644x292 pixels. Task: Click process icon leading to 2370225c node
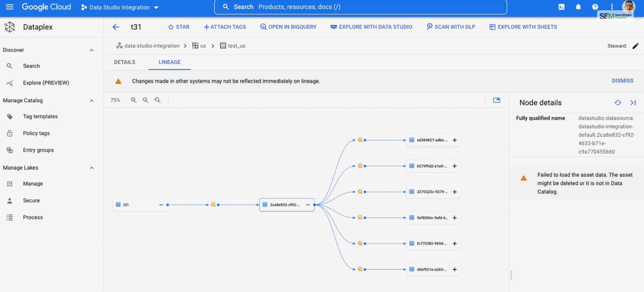(x=360, y=192)
